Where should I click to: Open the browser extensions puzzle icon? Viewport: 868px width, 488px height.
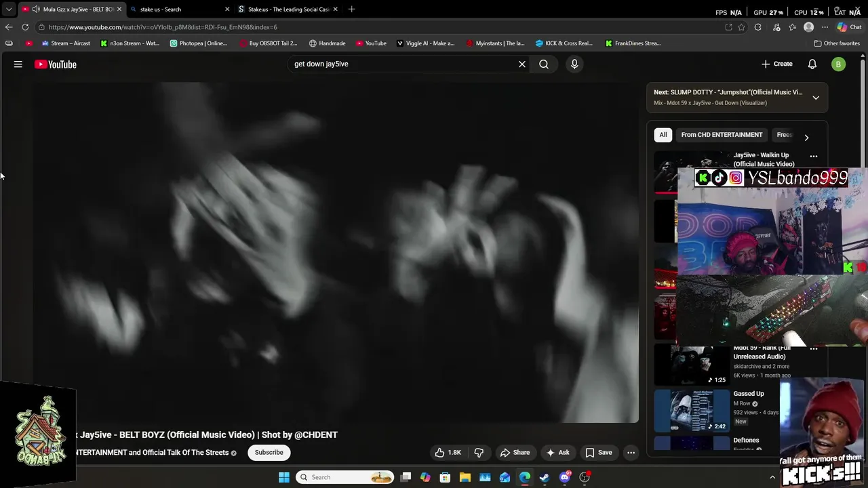758,27
